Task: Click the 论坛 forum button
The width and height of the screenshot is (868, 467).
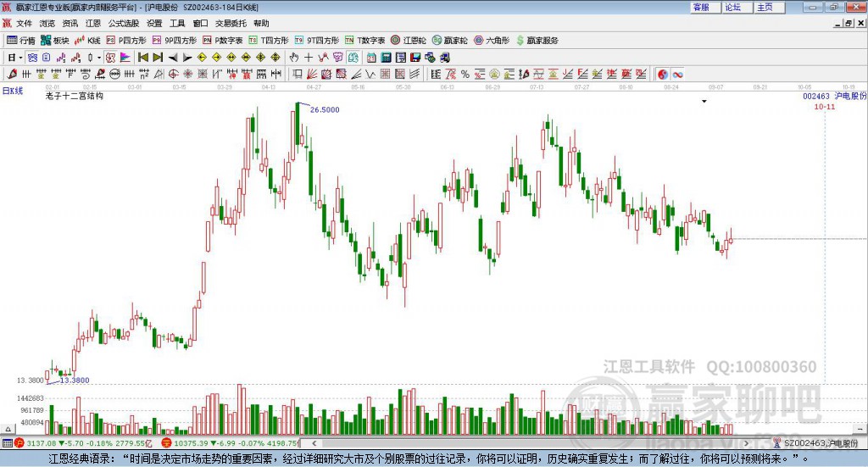Action: pyautogui.click(x=737, y=7)
